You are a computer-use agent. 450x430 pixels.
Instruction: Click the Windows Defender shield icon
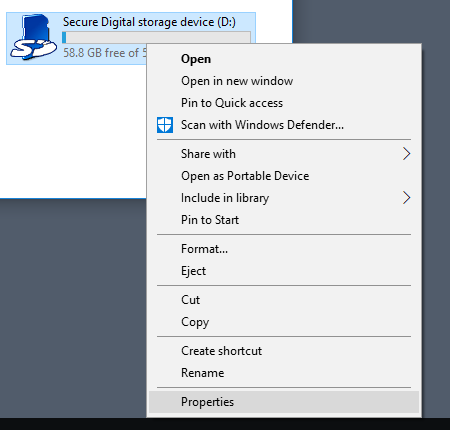[x=165, y=125]
